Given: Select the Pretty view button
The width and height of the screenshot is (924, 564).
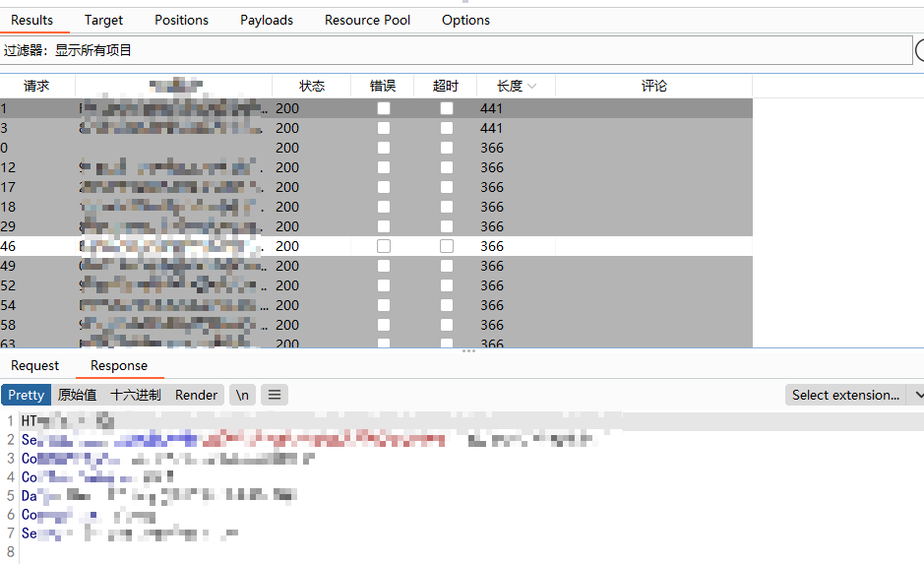Looking at the screenshot, I should pos(27,395).
